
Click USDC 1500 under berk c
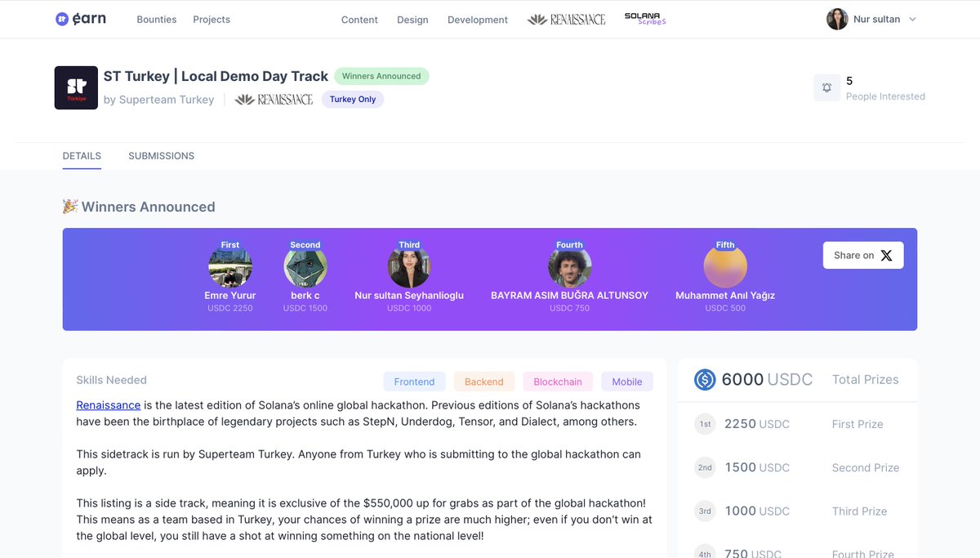point(305,308)
